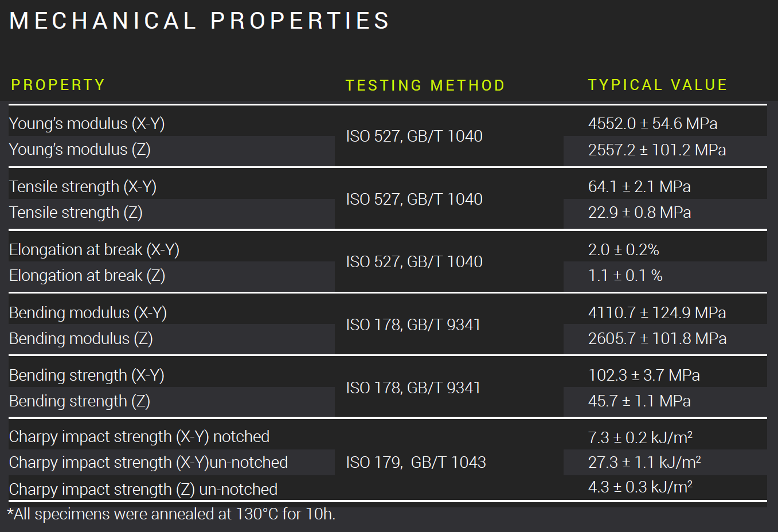Select the 45.7 ± 1.1 MPa value
The height and width of the screenshot is (532, 778).
click(639, 401)
